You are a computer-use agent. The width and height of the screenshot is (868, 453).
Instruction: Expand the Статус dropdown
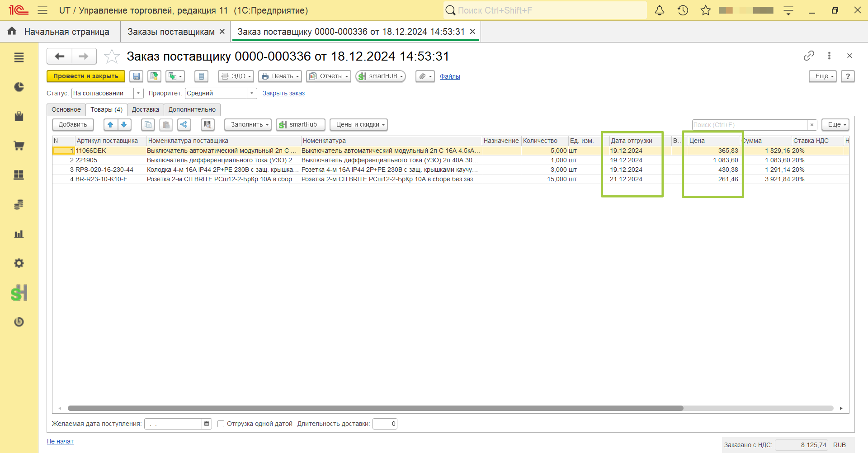(138, 94)
